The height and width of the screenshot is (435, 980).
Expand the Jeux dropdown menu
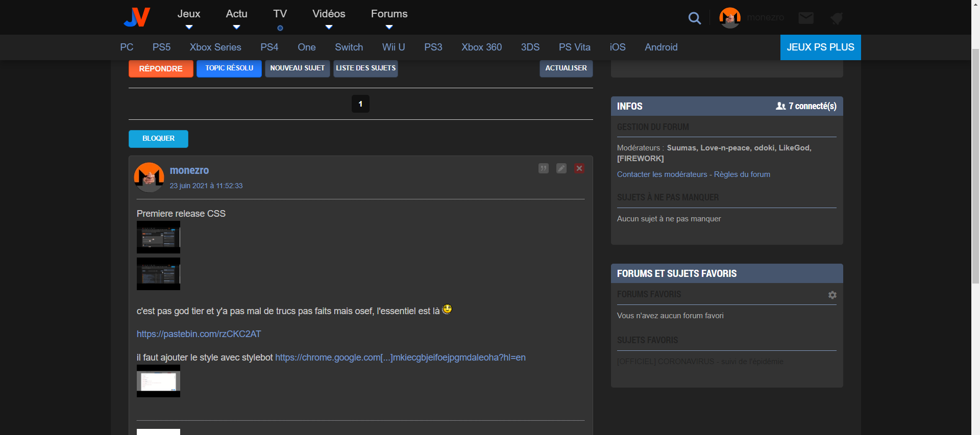pyautogui.click(x=189, y=18)
